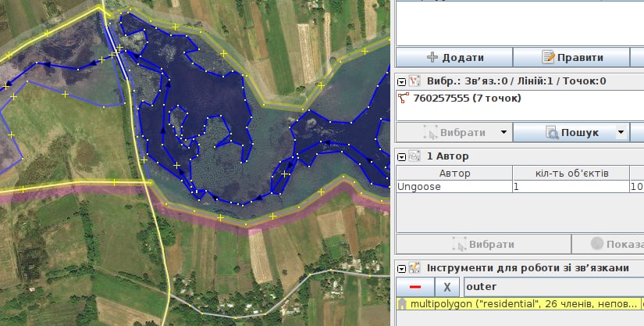Click the Додати button
Viewport: 644px width, 326px height.
(454, 57)
